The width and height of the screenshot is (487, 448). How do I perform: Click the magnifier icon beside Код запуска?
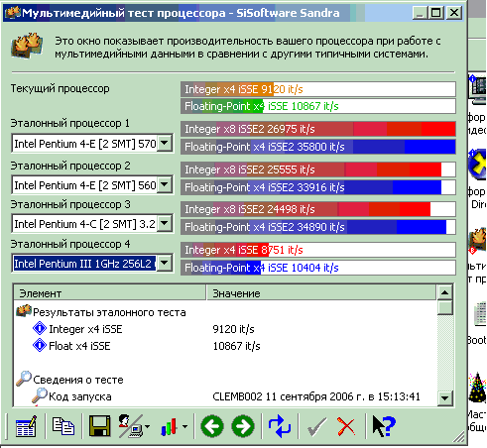[40, 395]
